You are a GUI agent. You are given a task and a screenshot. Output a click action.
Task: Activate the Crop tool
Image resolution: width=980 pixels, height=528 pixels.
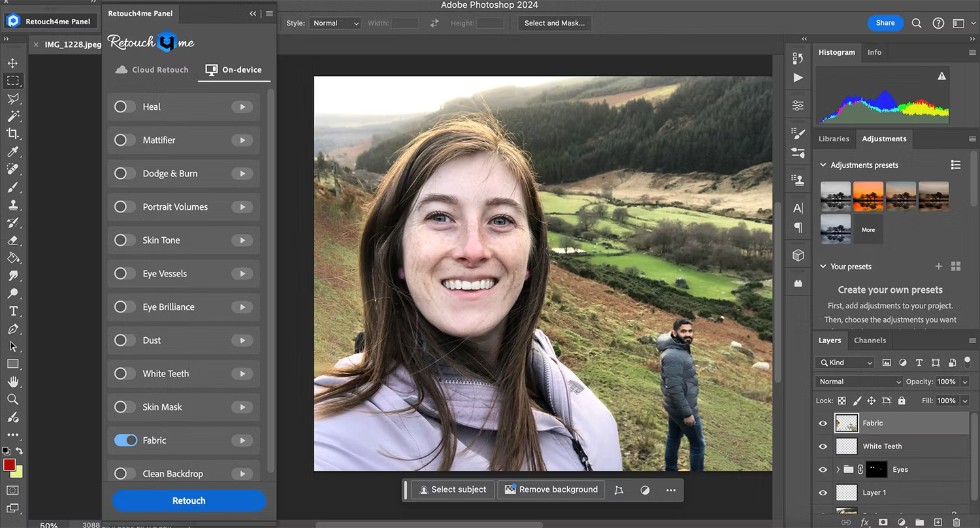(13, 133)
